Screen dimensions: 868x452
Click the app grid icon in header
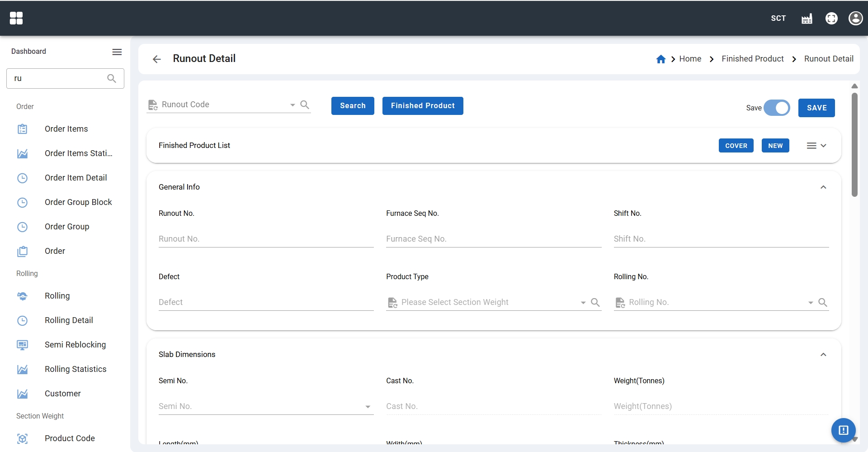(x=16, y=18)
